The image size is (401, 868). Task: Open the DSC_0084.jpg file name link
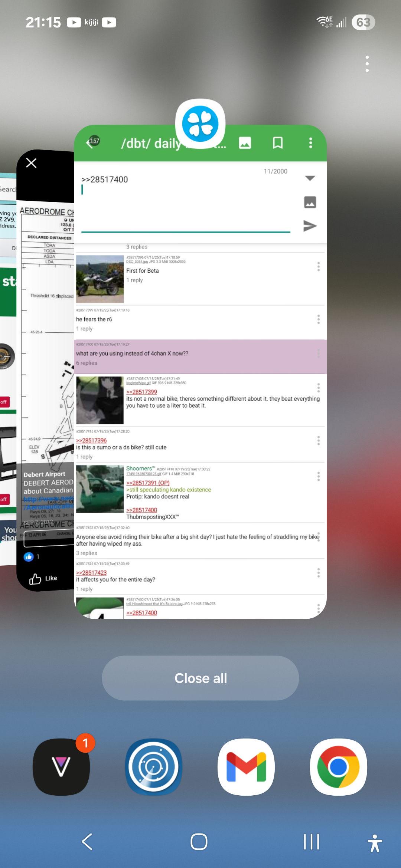pyautogui.click(x=137, y=262)
